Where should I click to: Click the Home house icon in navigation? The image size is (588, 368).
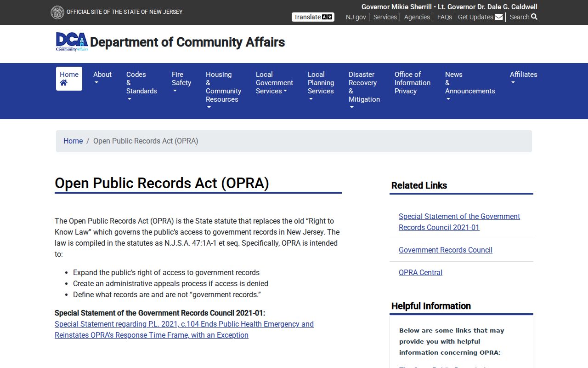coord(63,83)
